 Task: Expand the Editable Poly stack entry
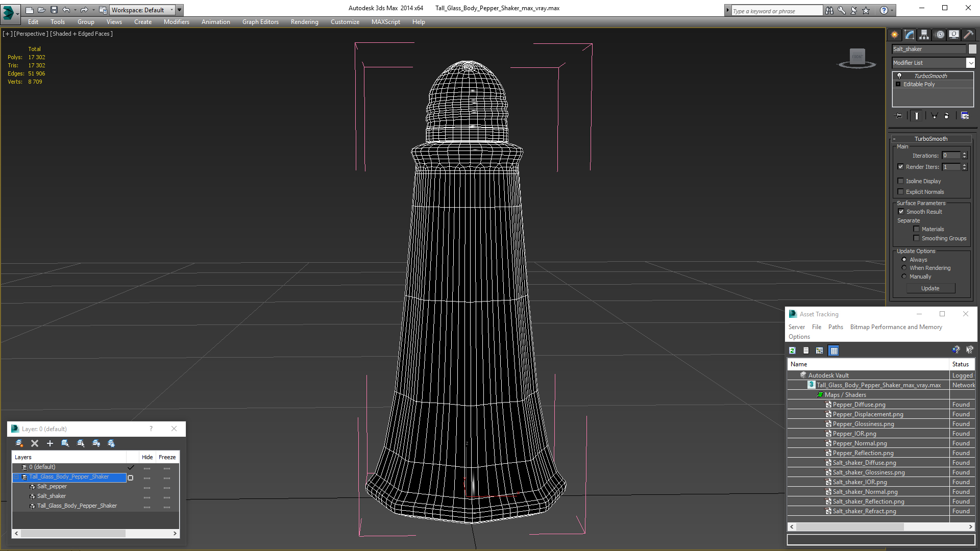[898, 84]
